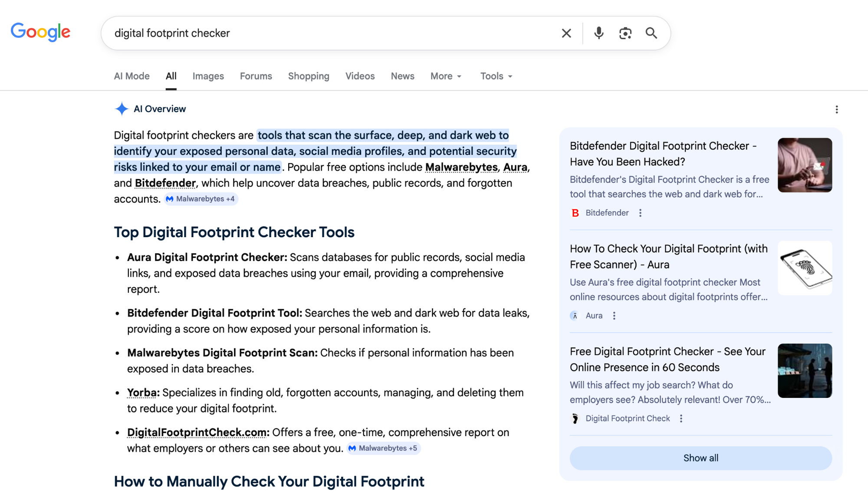Clear the search box with X icon
The height and width of the screenshot is (493, 868).
point(566,33)
